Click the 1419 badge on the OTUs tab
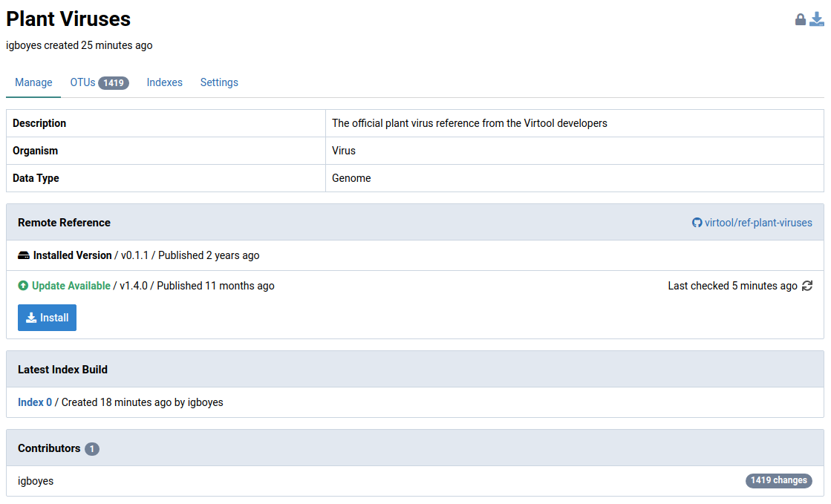 click(x=114, y=83)
